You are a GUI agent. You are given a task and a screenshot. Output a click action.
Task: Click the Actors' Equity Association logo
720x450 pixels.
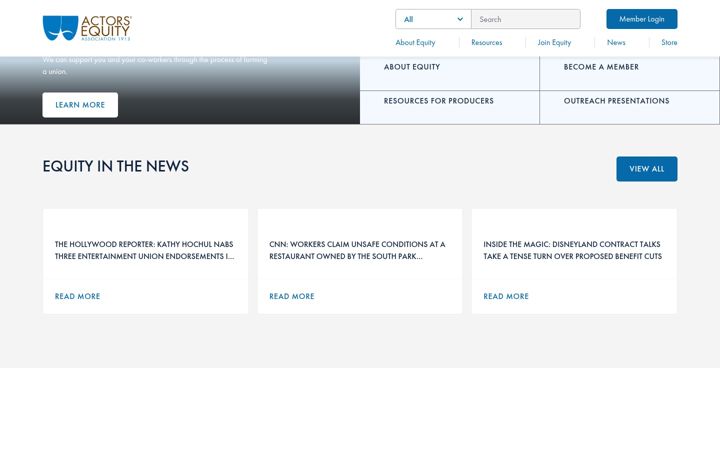coord(87,28)
